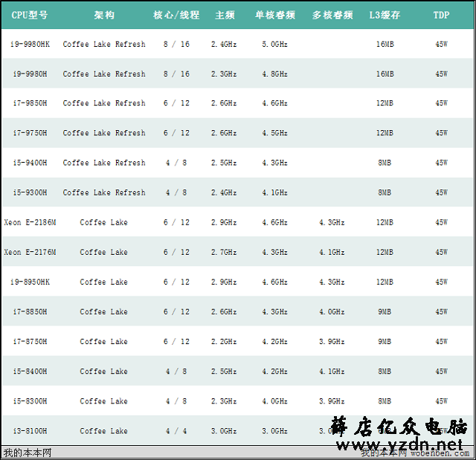Click the 9MB cache cell for i7-8850H
476x460 pixels.
tap(385, 311)
